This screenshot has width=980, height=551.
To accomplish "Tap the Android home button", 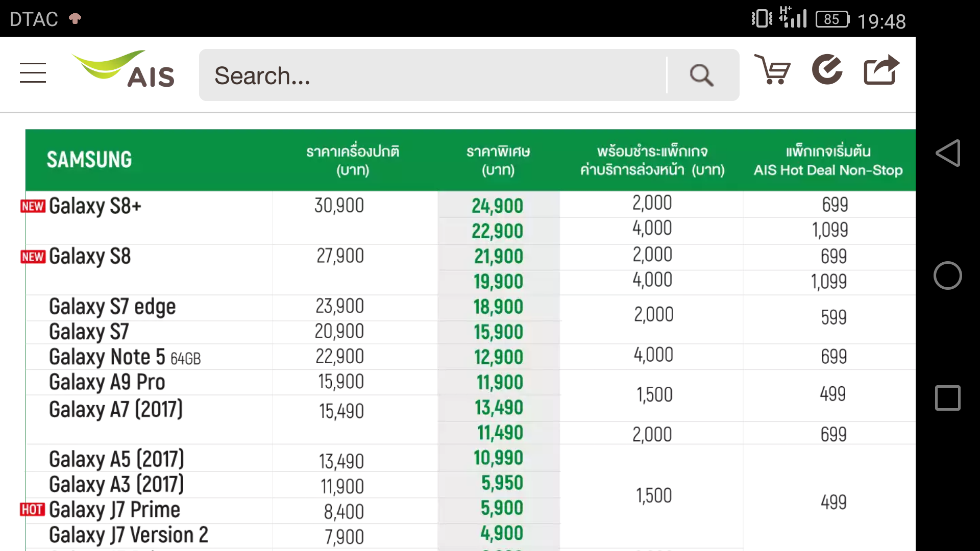I will [948, 275].
